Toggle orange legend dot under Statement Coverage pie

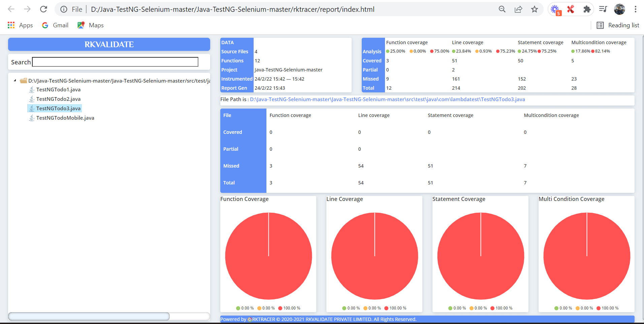tap(472, 308)
